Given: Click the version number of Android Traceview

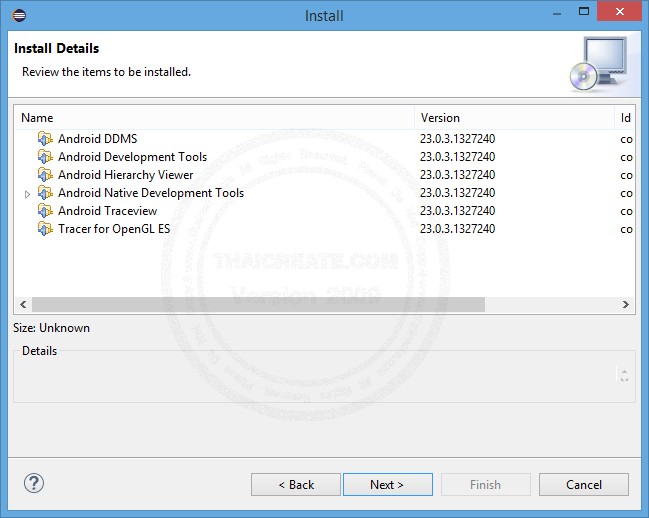Looking at the screenshot, I should (x=457, y=211).
